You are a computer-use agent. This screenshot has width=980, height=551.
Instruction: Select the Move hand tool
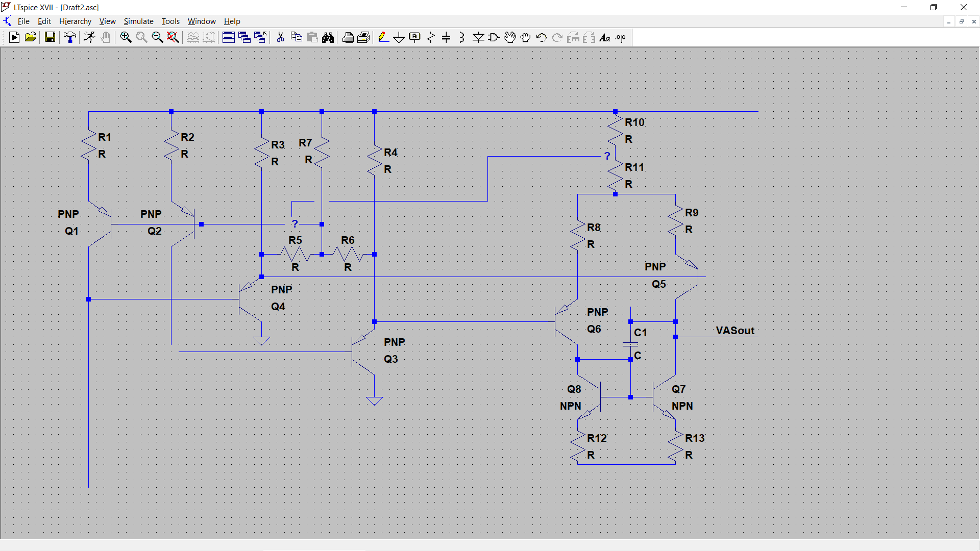[x=510, y=37]
